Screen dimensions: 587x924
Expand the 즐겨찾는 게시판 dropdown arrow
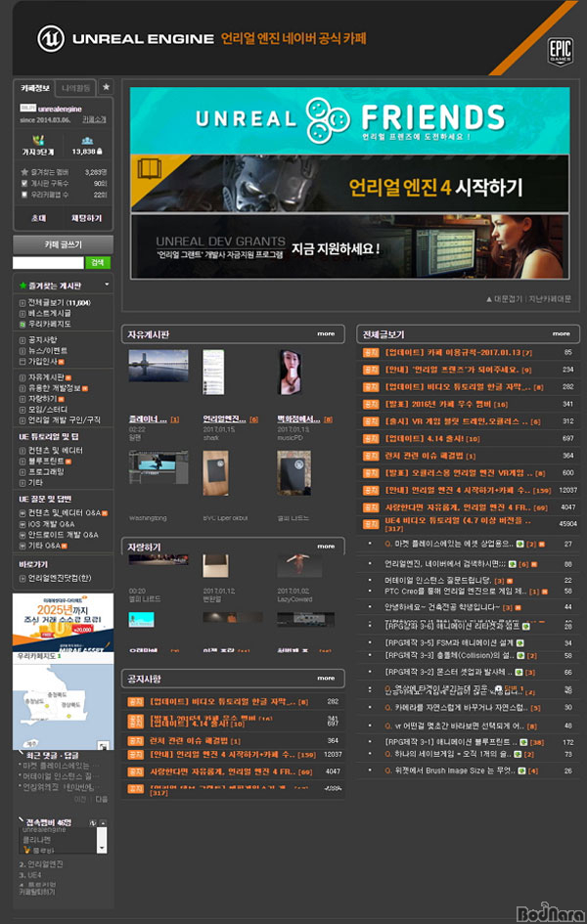(107, 285)
